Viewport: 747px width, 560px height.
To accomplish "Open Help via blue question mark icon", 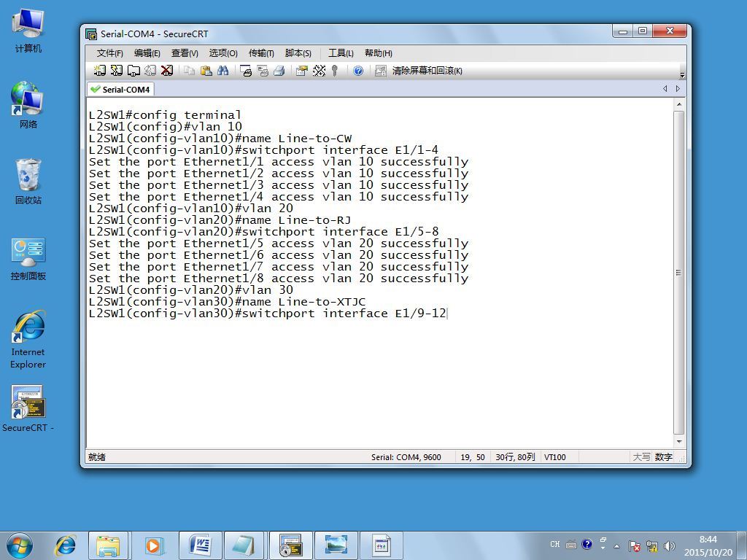I will 358,71.
